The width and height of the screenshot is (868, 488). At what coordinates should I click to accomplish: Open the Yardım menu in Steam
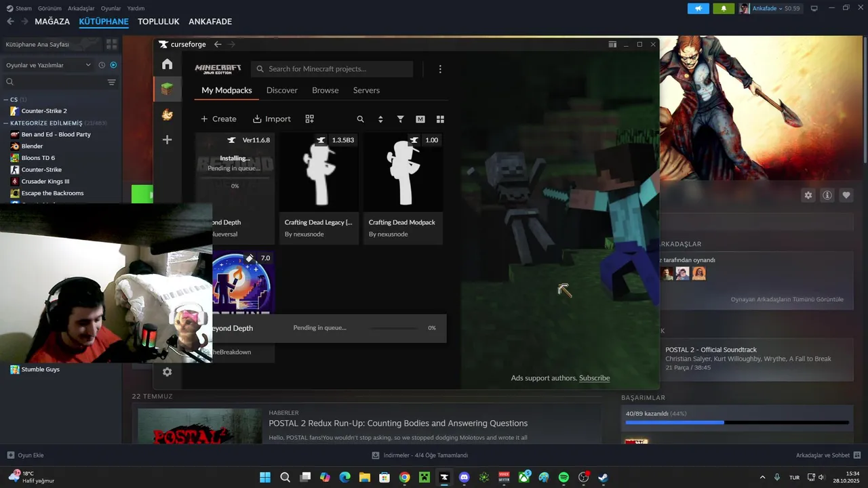pyautogui.click(x=136, y=8)
